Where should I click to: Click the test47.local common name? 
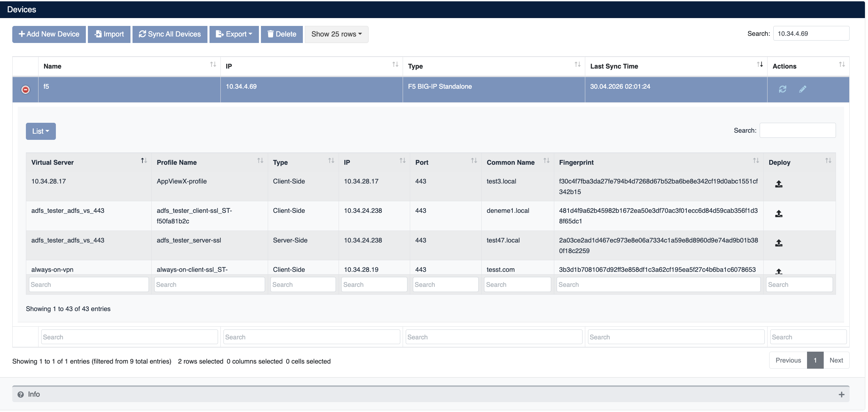503,240
